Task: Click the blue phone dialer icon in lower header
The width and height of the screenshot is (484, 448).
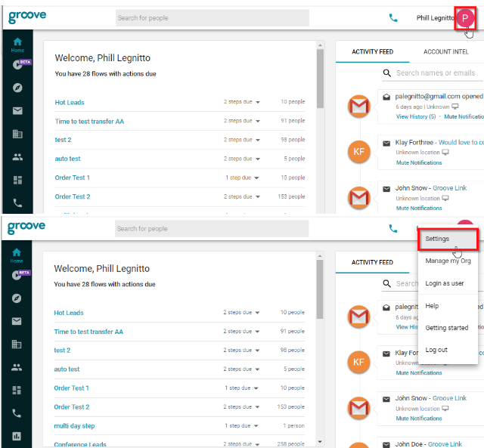Action: (393, 228)
